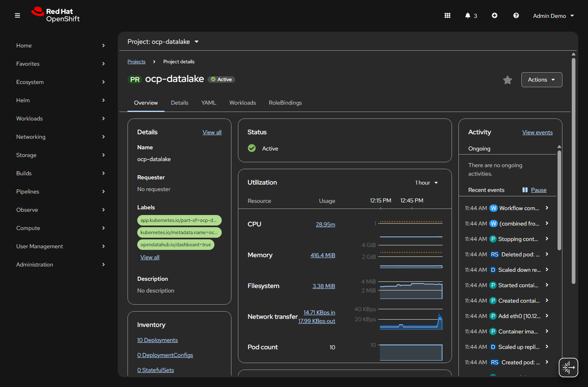Click View all in Details card header

coord(212,132)
